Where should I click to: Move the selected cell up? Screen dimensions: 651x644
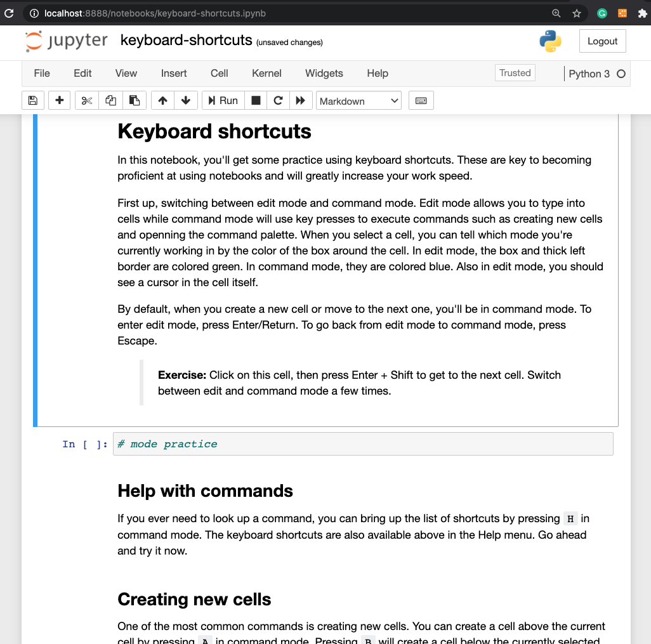(162, 100)
